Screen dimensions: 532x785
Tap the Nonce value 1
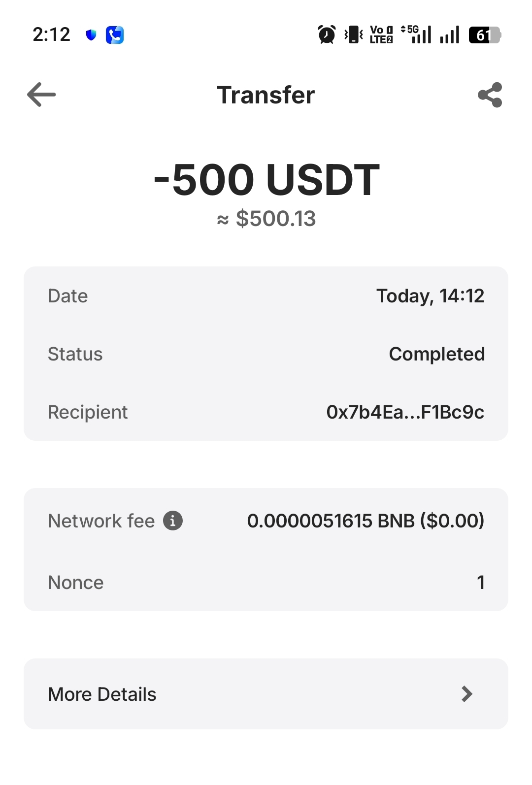[x=481, y=583]
